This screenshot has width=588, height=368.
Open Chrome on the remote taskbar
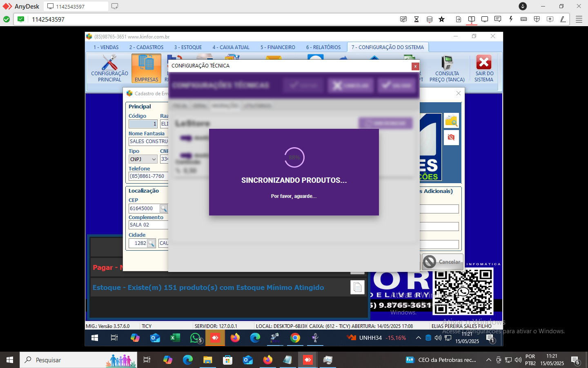point(295,338)
